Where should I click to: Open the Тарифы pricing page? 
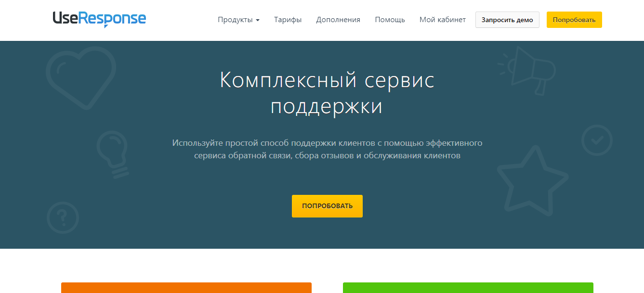(288, 20)
